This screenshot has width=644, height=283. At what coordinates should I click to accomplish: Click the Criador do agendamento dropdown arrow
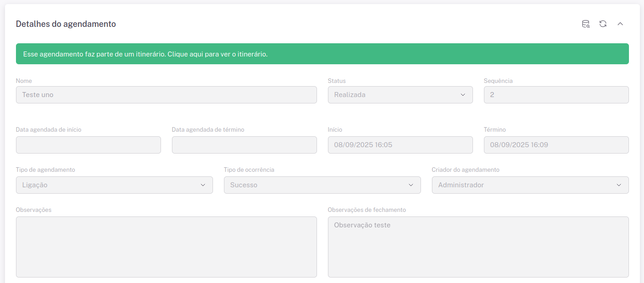pos(619,185)
